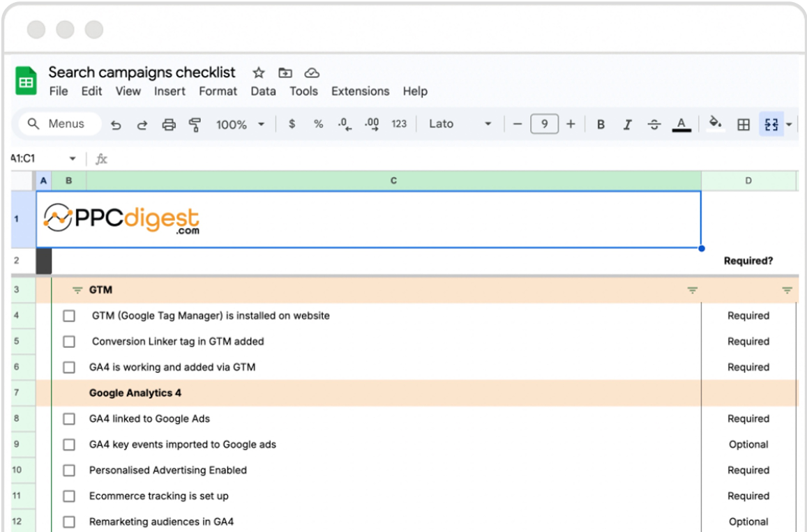Click the print icon
This screenshot has width=807, height=532.
[x=169, y=125]
